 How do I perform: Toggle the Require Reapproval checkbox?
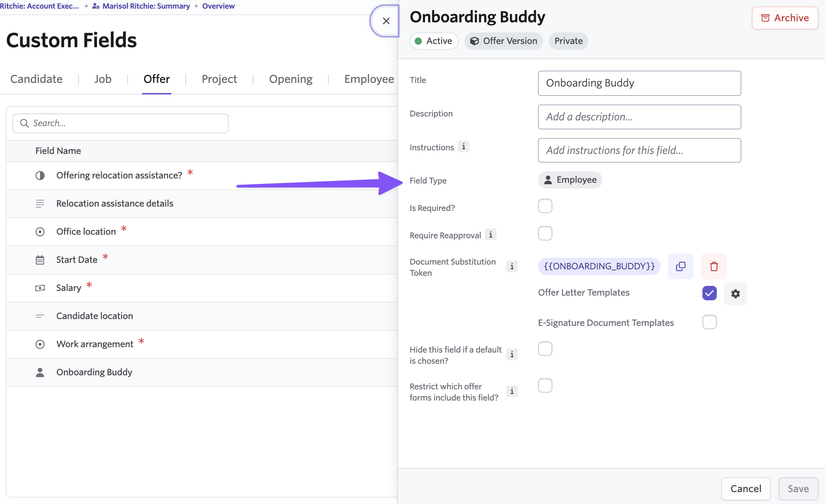[x=545, y=233]
